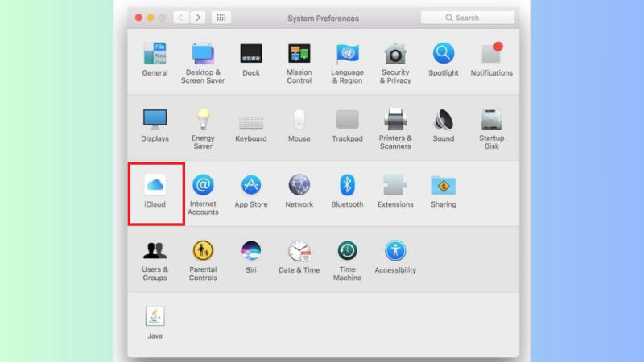Launch the Bluetooth preference pane
This screenshot has height=362, width=644.
[x=347, y=186]
